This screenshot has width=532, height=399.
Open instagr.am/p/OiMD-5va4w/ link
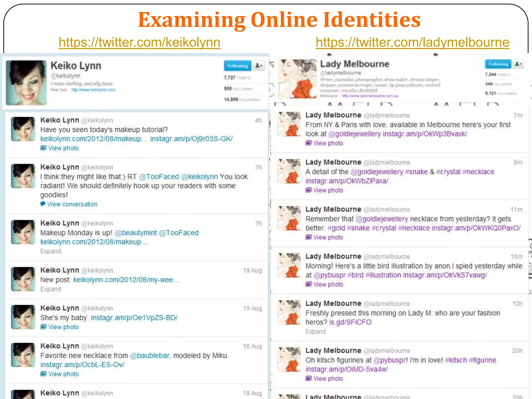click(x=347, y=369)
